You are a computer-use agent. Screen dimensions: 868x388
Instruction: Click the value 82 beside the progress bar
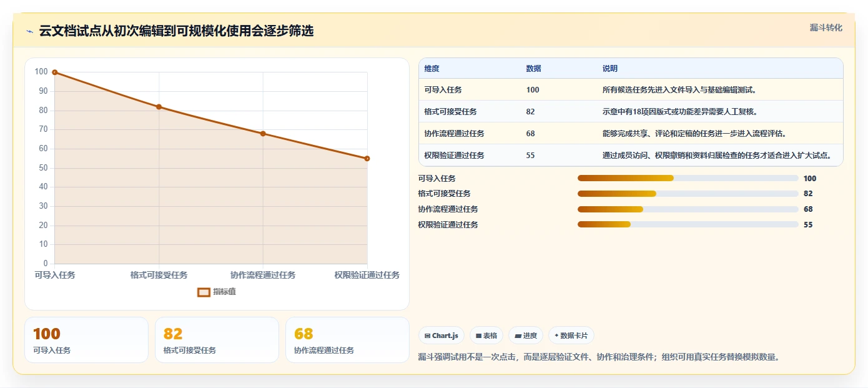point(808,194)
